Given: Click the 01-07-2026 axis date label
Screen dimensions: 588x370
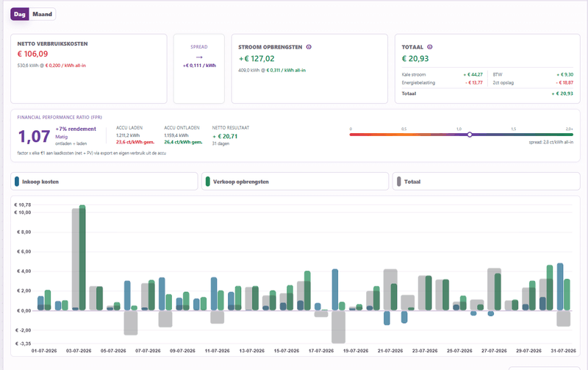Looking at the screenshot, I should [x=44, y=351].
